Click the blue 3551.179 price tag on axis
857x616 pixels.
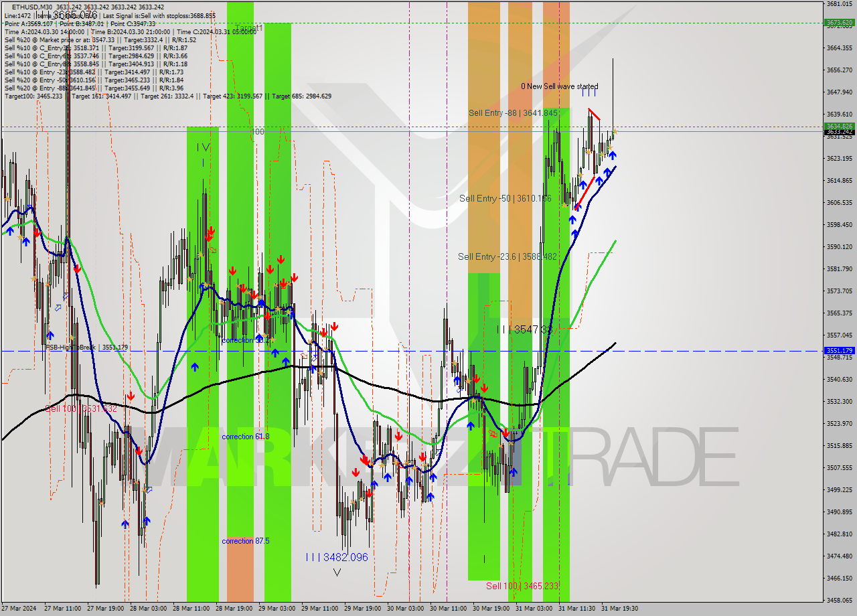(839, 350)
